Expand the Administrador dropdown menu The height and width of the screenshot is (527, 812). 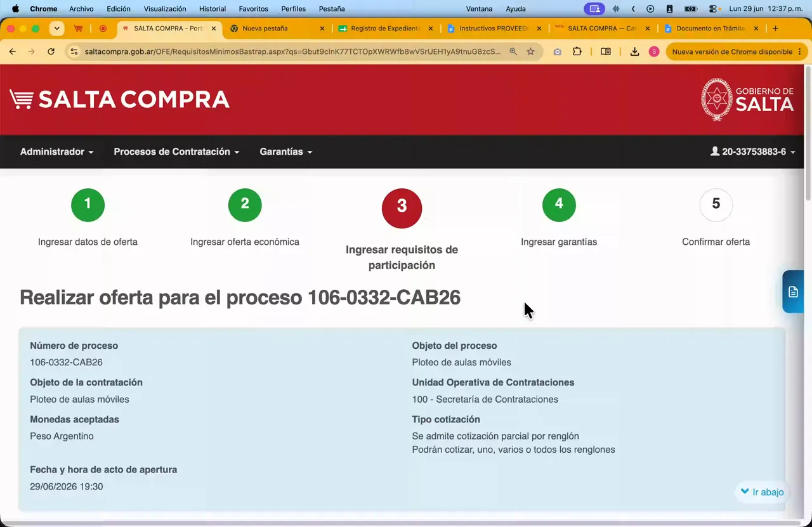coord(56,152)
